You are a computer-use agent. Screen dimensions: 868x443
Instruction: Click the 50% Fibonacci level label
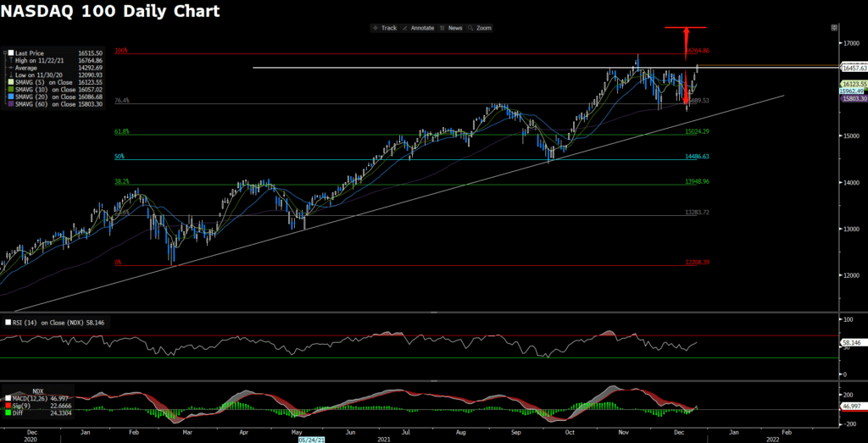tap(119, 157)
